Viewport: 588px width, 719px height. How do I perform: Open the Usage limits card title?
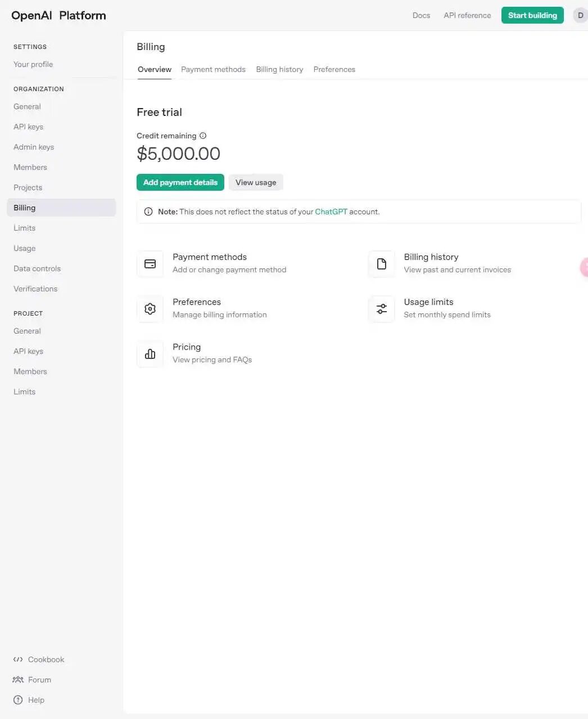428,302
